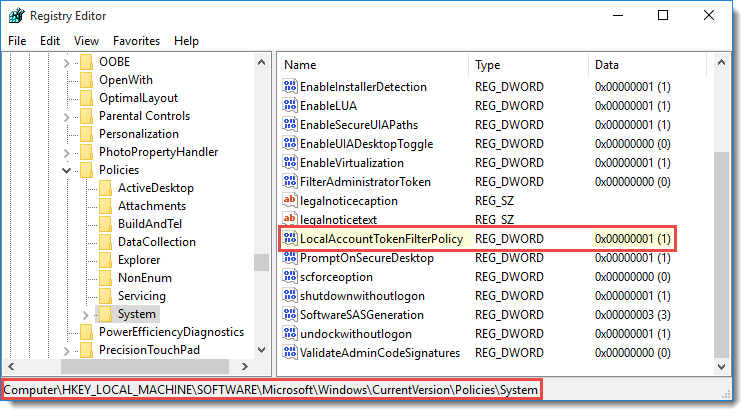Select the Attachments subkey
Screen dimensions: 748x416
point(152,206)
